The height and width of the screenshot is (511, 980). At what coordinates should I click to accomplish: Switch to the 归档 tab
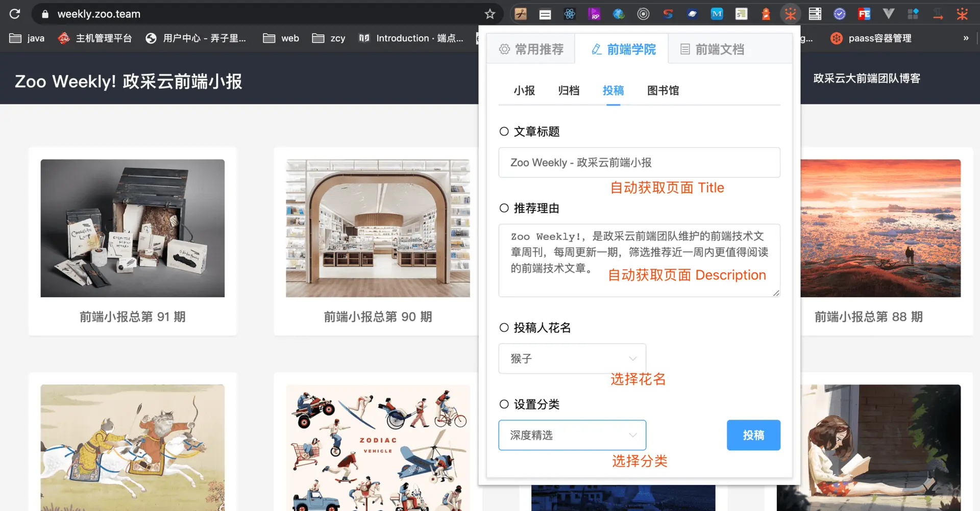tap(568, 91)
